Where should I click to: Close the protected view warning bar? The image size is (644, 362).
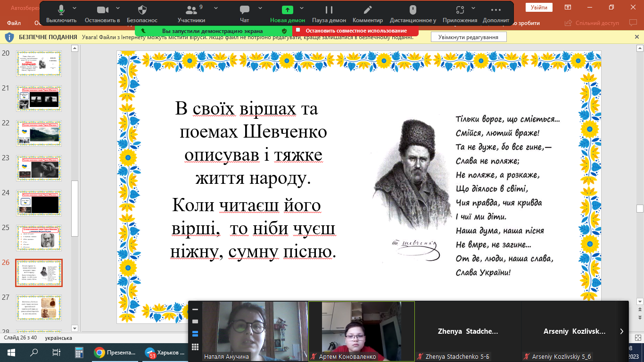(x=637, y=37)
